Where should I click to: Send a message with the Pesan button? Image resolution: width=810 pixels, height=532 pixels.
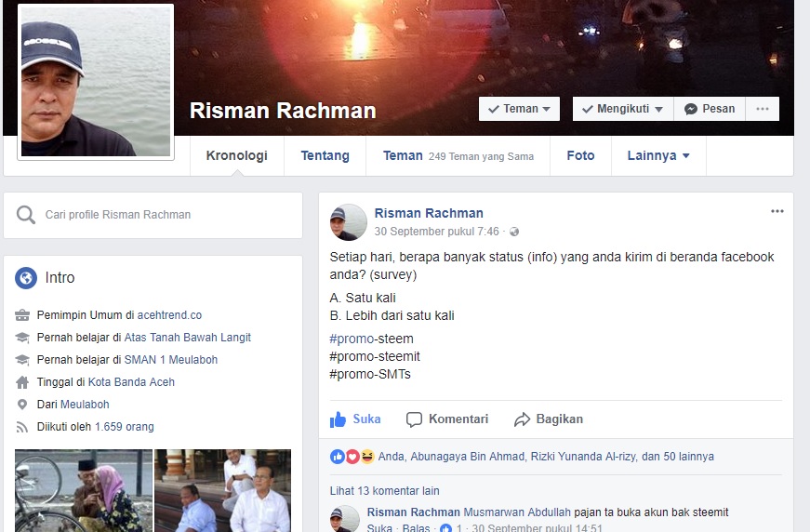click(x=710, y=109)
